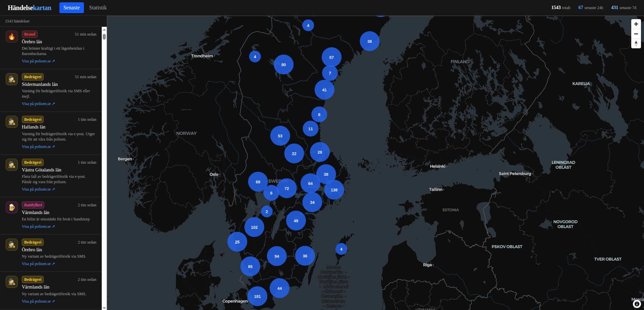Click the 80 events map cluster
This screenshot has height=310, width=644.
coord(284,64)
